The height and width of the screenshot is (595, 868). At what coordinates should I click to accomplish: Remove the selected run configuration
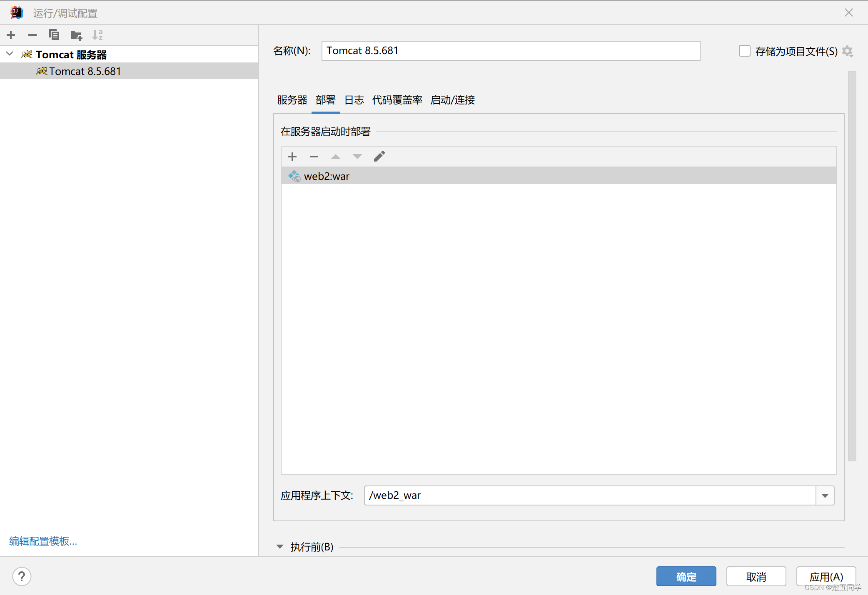[32, 35]
